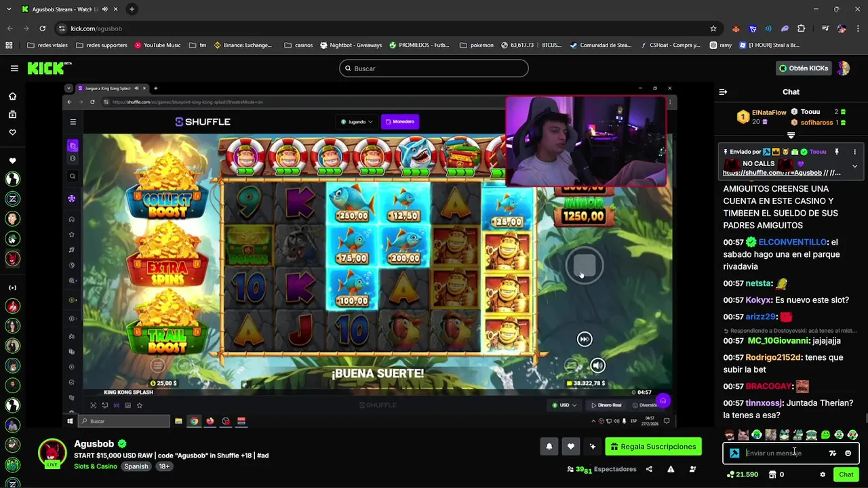The width and height of the screenshot is (868, 488).
Task: Click Regala Suscripciones button
Action: [653, 447]
